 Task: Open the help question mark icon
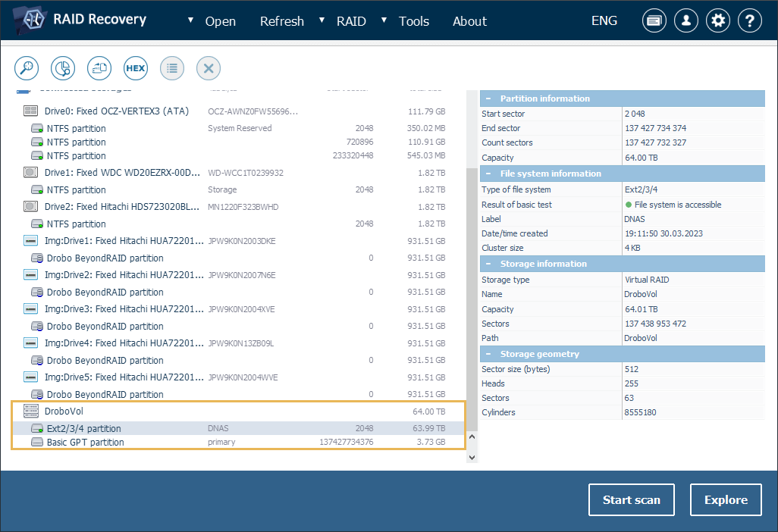click(x=750, y=20)
